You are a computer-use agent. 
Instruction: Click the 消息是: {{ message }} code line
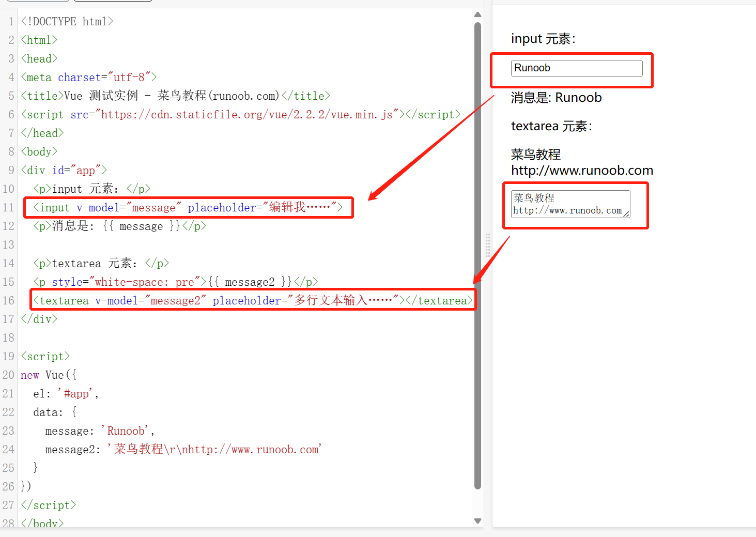click(120, 226)
